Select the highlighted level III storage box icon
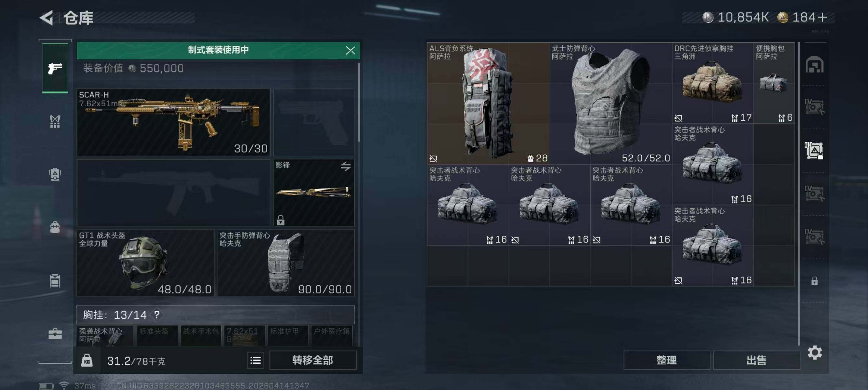 (814, 150)
